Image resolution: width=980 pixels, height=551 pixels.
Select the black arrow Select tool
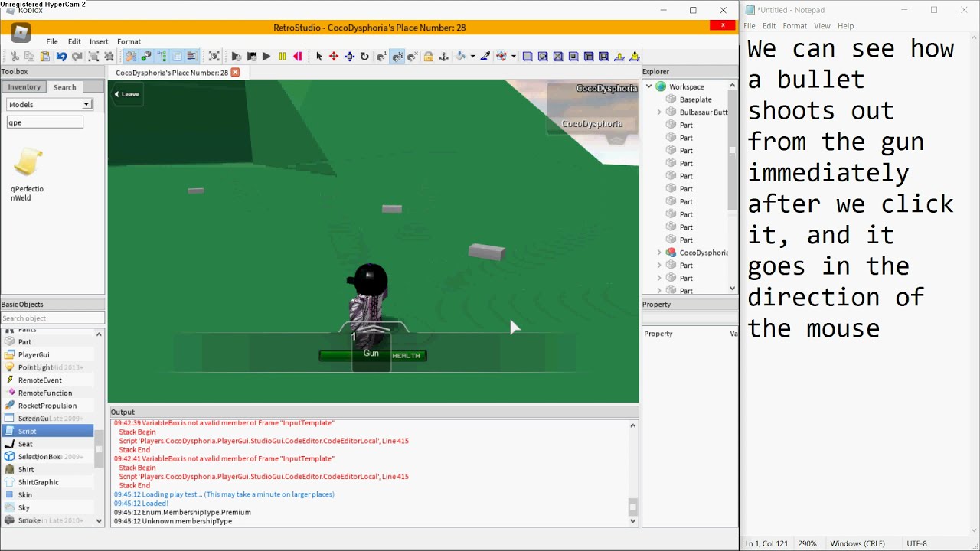point(319,56)
